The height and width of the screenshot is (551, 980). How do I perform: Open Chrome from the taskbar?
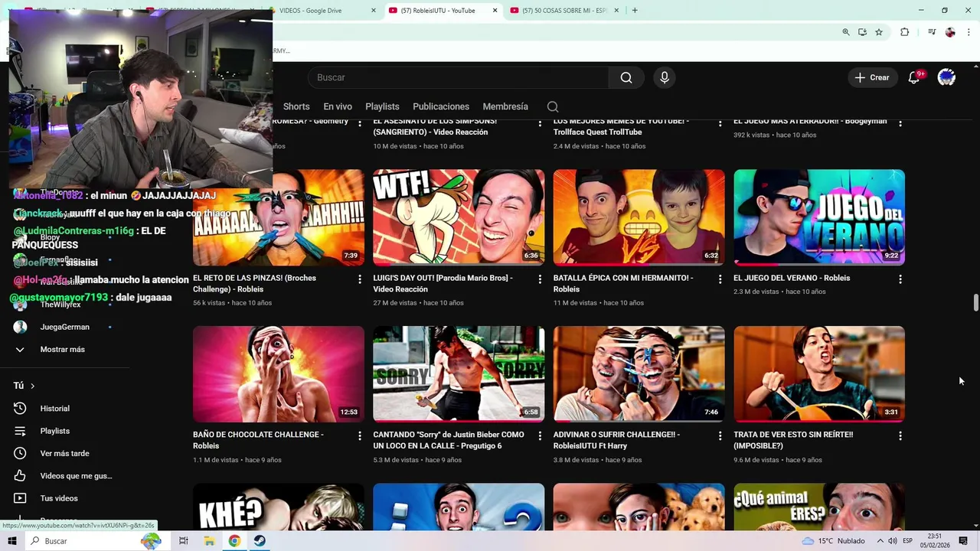tap(234, 541)
